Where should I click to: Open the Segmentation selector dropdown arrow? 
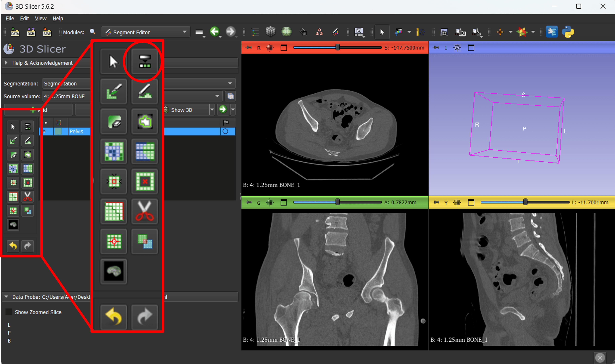(x=230, y=83)
